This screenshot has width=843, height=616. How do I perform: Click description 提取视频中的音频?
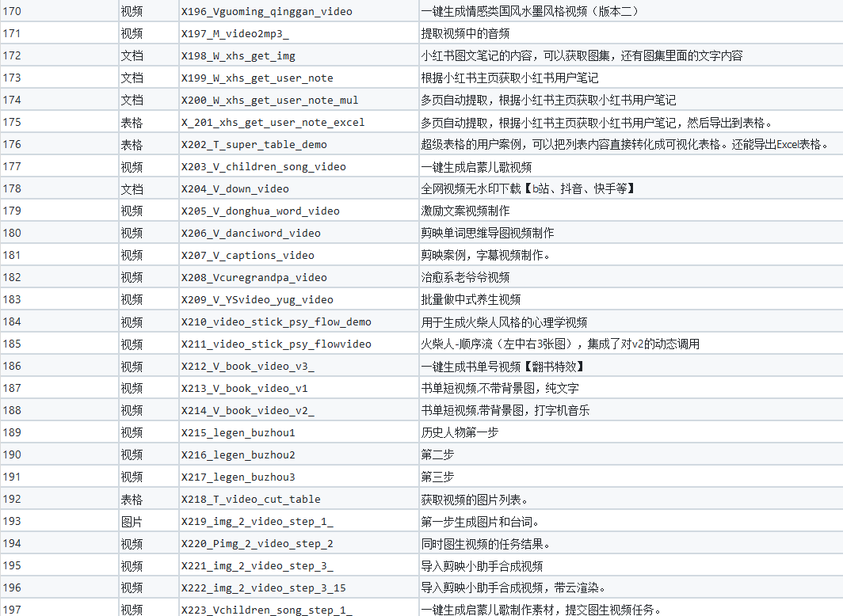[465, 33]
